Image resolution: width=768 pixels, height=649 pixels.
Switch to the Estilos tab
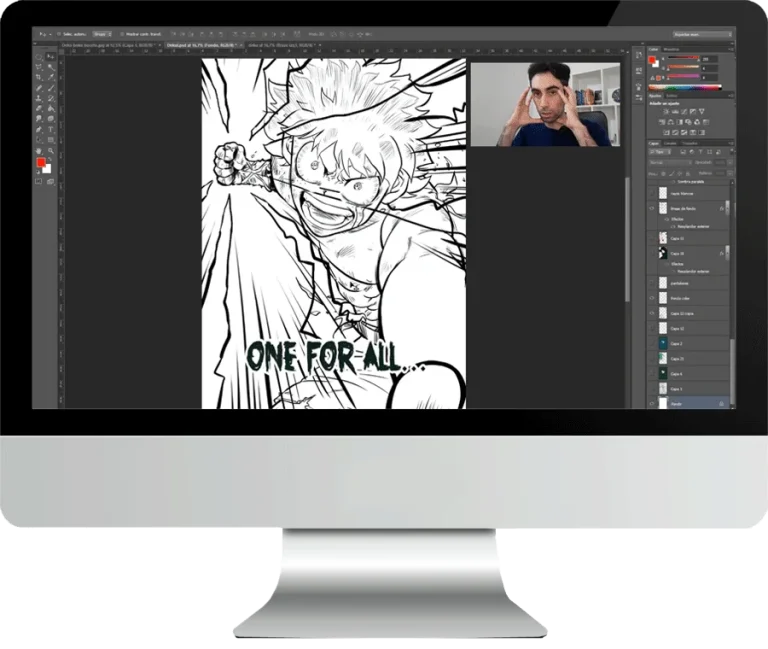(x=672, y=96)
